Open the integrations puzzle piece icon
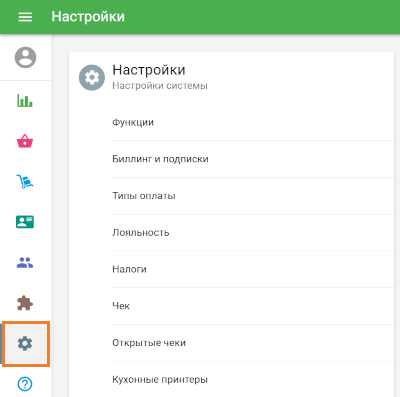The image size is (400, 397). [x=25, y=303]
